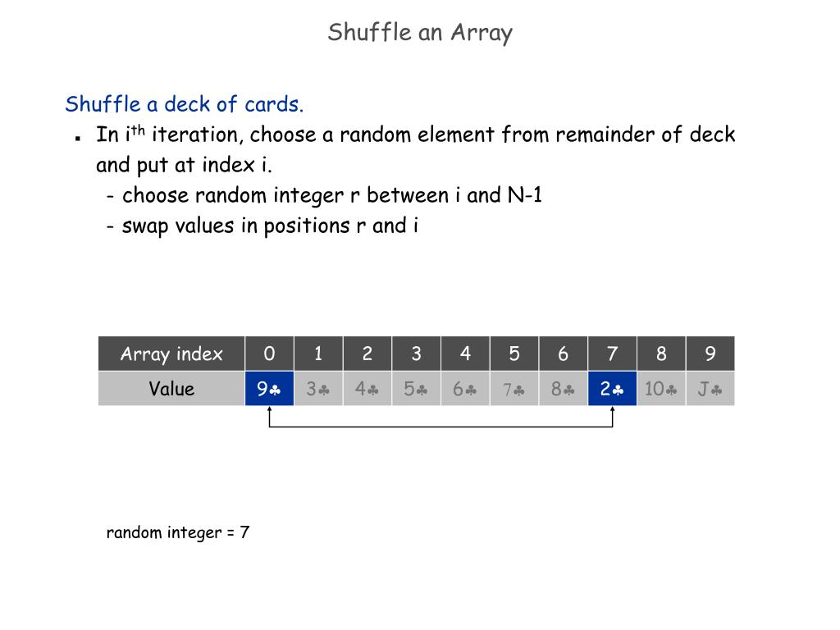The width and height of the screenshot is (840, 630).
Task: Click array index header 4
Action: (x=465, y=354)
